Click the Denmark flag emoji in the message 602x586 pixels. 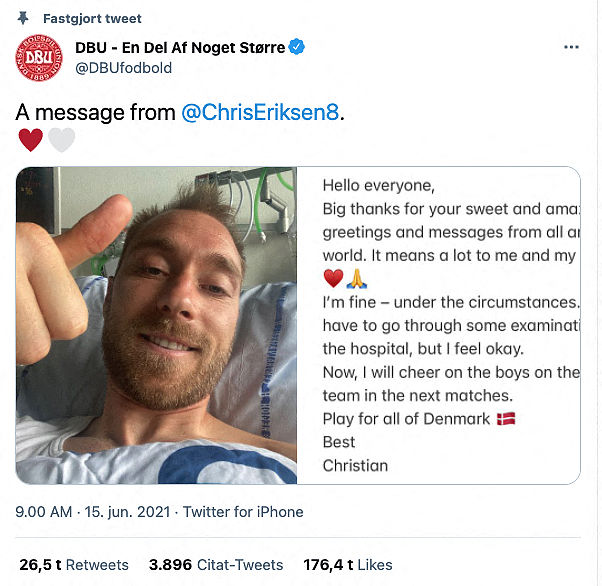tap(506, 418)
